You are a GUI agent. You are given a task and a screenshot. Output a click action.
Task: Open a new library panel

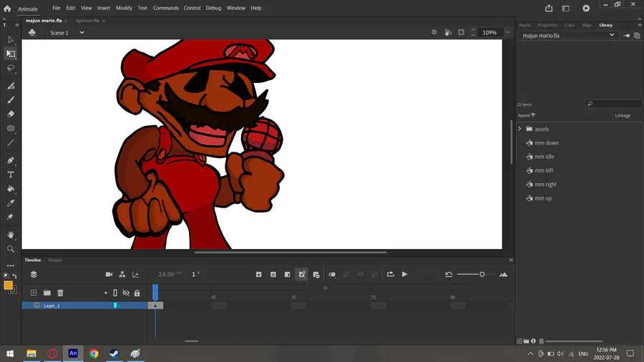pos(637,36)
